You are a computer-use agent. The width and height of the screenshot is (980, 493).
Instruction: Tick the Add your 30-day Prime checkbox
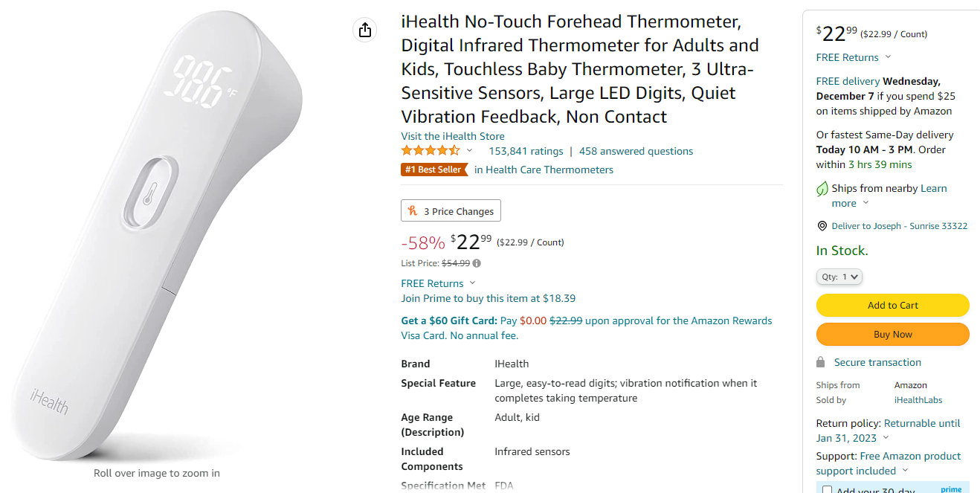coord(827,489)
